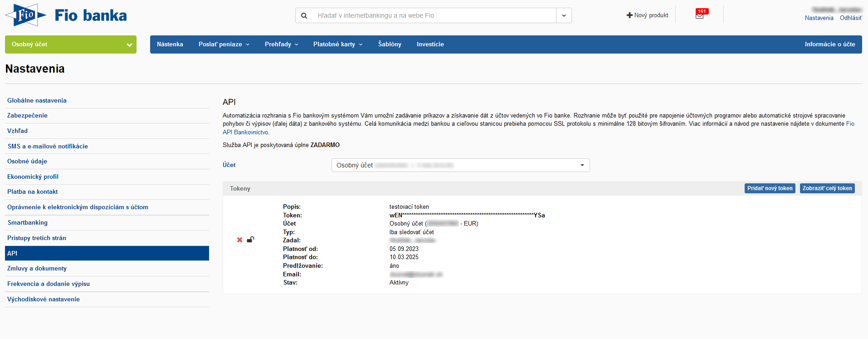This screenshot has height=339, width=868.
Task: Open the Investície menu item
Action: coord(430,44)
